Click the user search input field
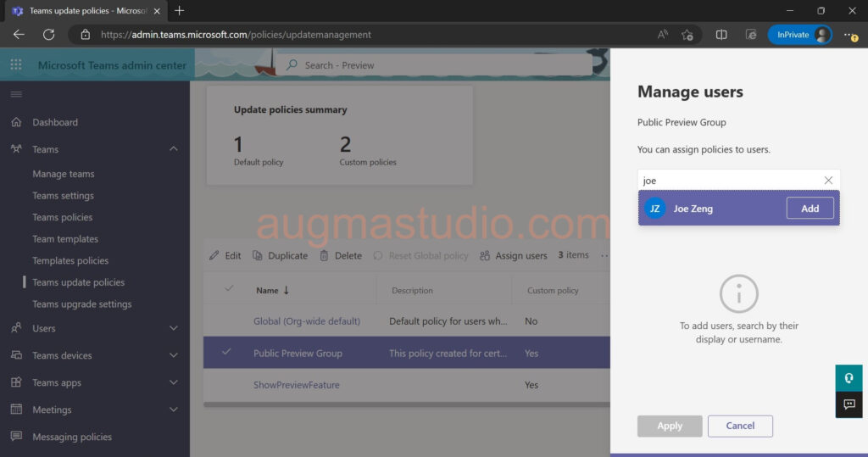Screen dimensions: 868x457 729,181
